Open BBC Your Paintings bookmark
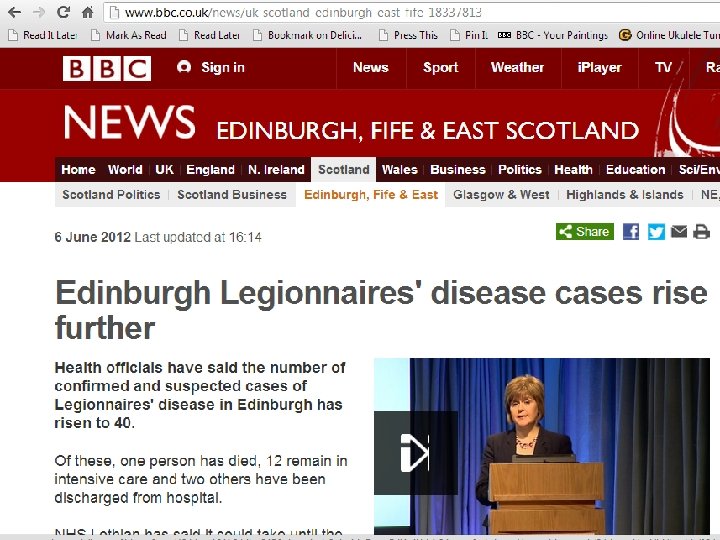The width and height of the screenshot is (720, 540). [x=553, y=35]
